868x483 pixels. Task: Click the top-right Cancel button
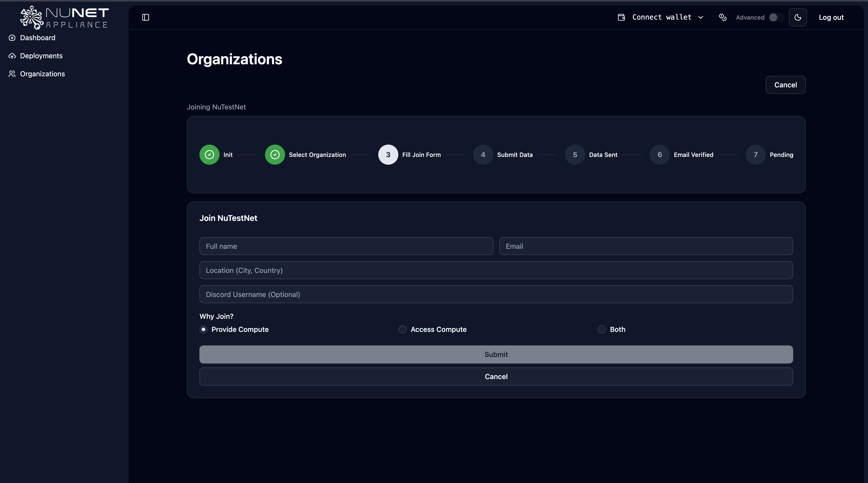[x=785, y=85]
